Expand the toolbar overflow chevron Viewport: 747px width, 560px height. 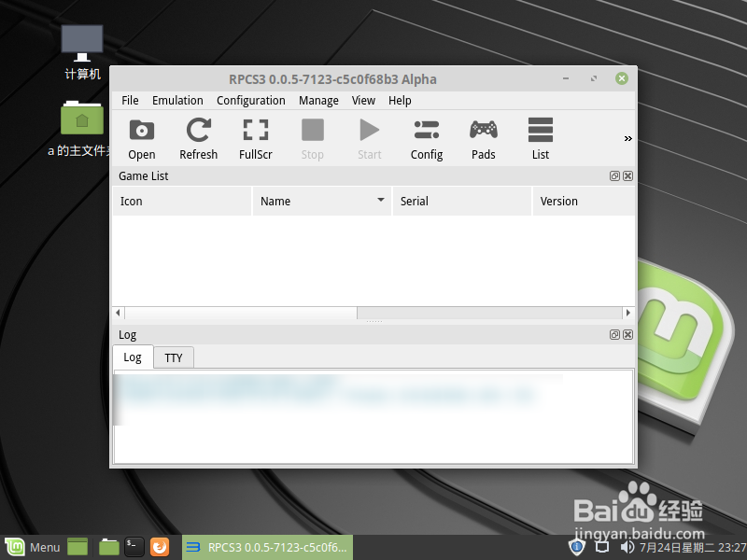pos(627,138)
